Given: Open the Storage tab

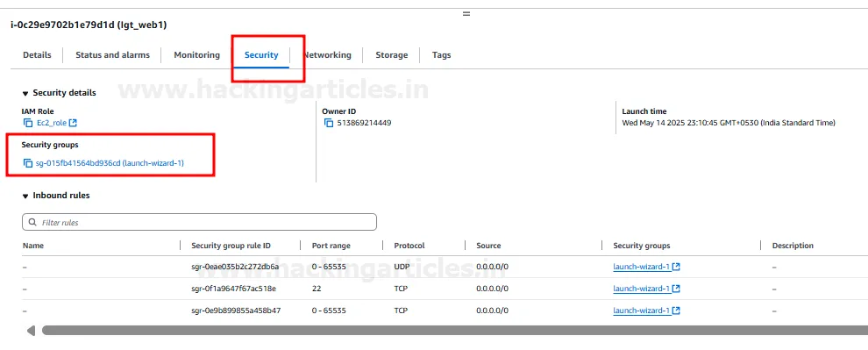Looking at the screenshot, I should click(x=391, y=55).
